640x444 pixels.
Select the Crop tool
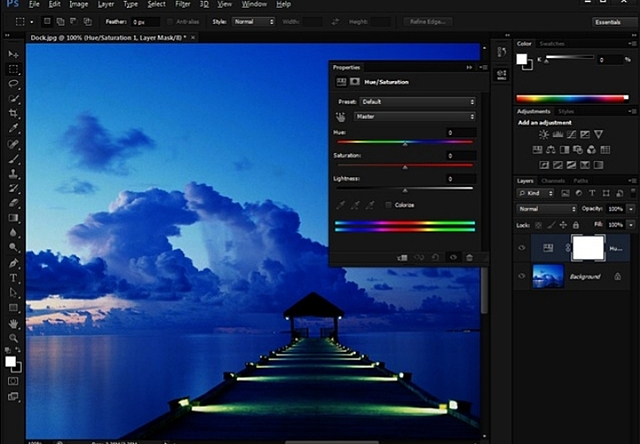point(13,113)
